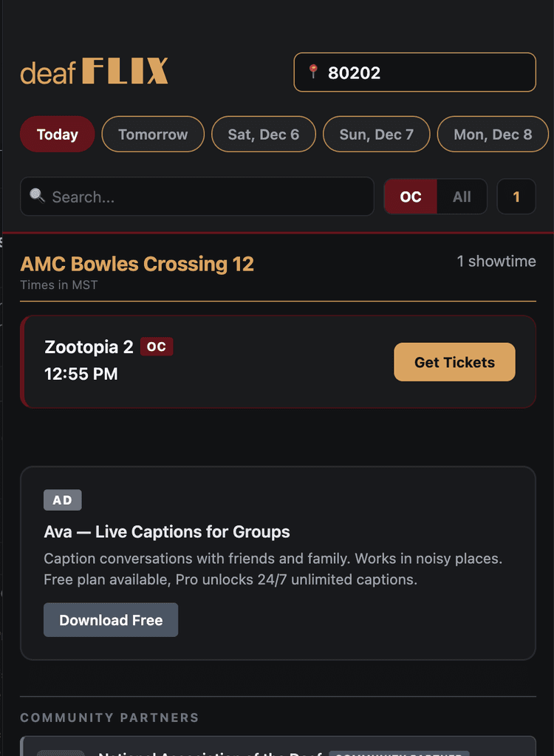Switch captions filter to All showtimes
Viewport: 554px width, 756px height.
pyautogui.click(x=462, y=197)
